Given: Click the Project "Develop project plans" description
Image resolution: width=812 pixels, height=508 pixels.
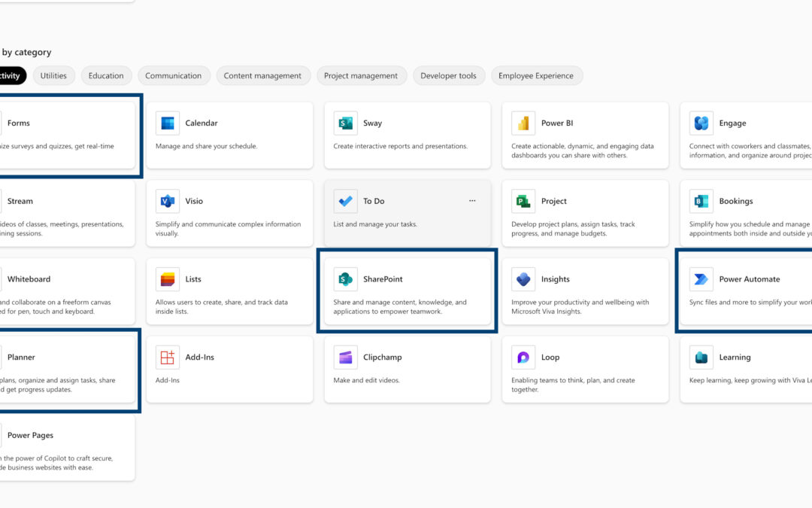Looking at the screenshot, I should (x=573, y=229).
